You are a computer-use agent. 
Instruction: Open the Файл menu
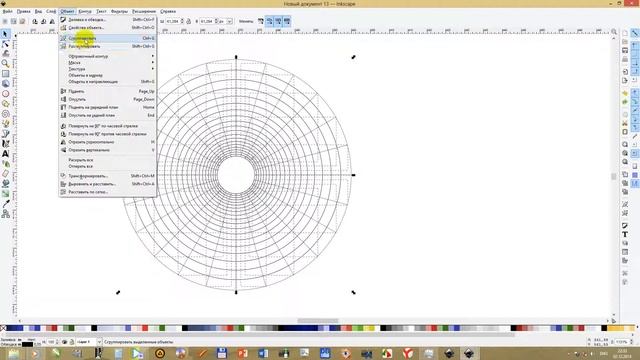pos(7,11)
